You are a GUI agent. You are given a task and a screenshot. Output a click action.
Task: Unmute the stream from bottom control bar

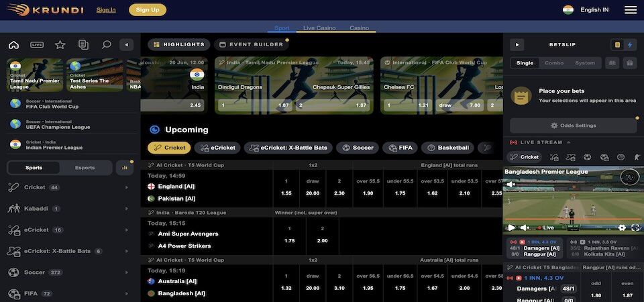tap(525, 228)
